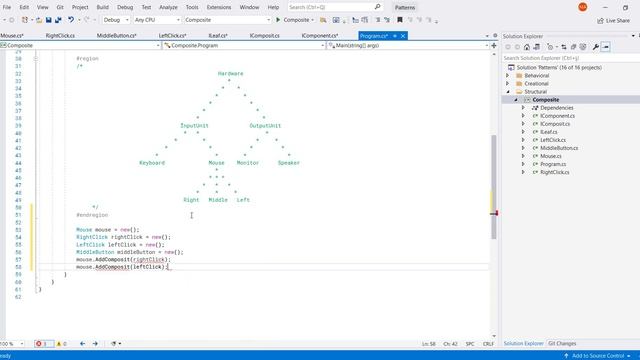The height and width of the screenshot is (360, 640).
Task: Click the Ln: 58 line indicator
Action: click(x=429, y=344)
